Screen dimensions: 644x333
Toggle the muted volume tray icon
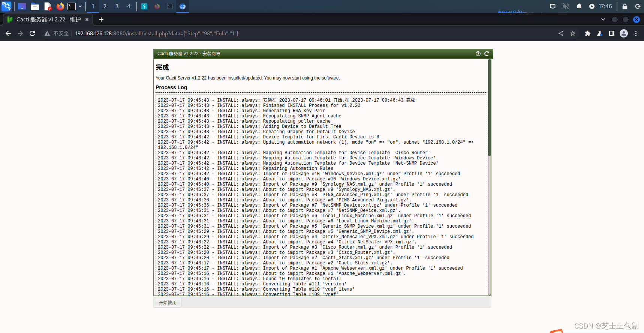click(x=566, y=6)
